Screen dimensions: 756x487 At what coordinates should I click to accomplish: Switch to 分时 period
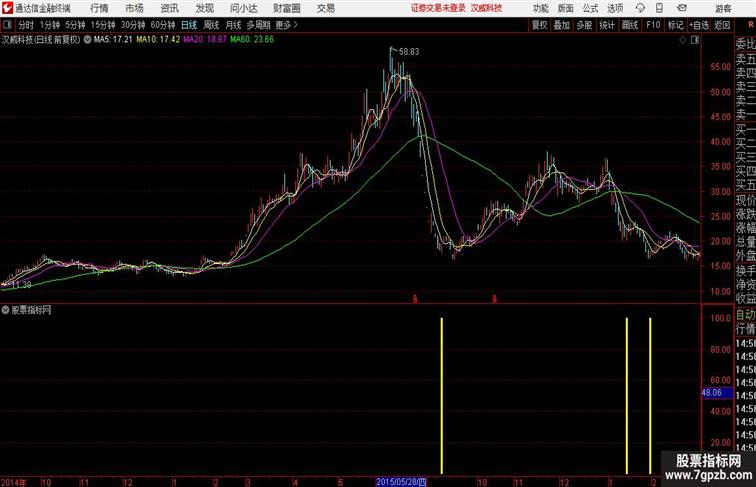pos(26,25)
